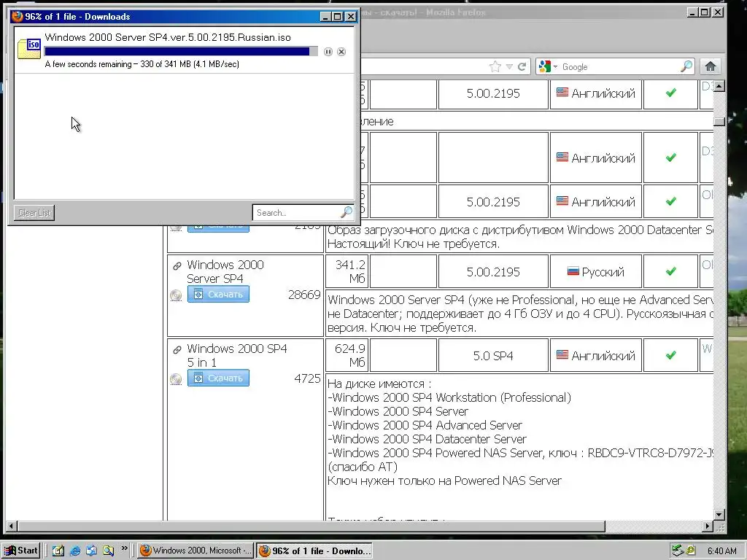Click the magnifier in the Google search bar
The height and width of the screenshot is (560, 747).
coord(686,66)
